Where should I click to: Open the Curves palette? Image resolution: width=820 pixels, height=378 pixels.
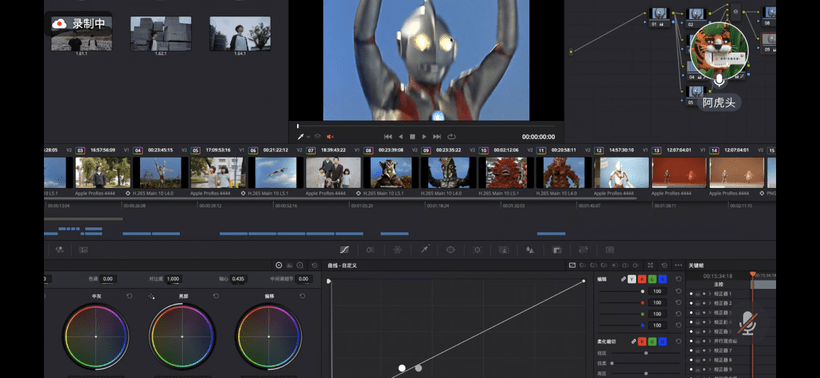[x=344, y=250]
